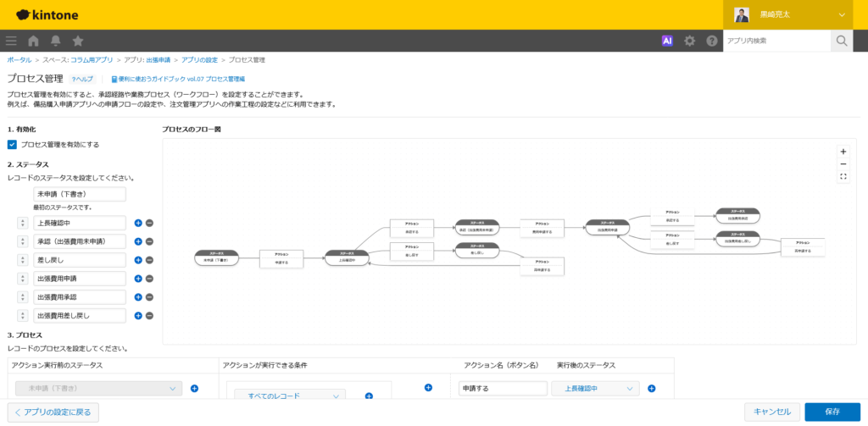The height and width of the screenshot is (426, 868).
Task: Zoom out the process flow diagram
Action: (843, 164)
